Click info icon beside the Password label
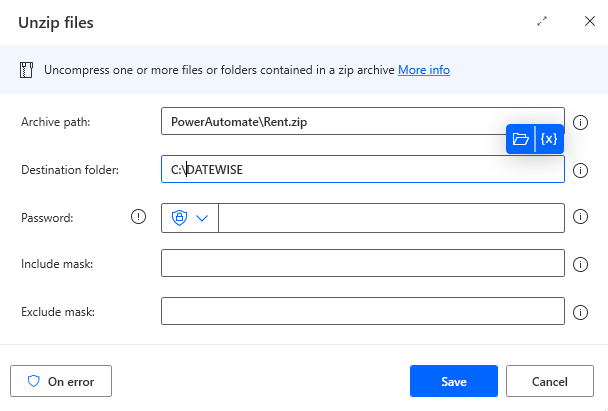 (139, 217)
